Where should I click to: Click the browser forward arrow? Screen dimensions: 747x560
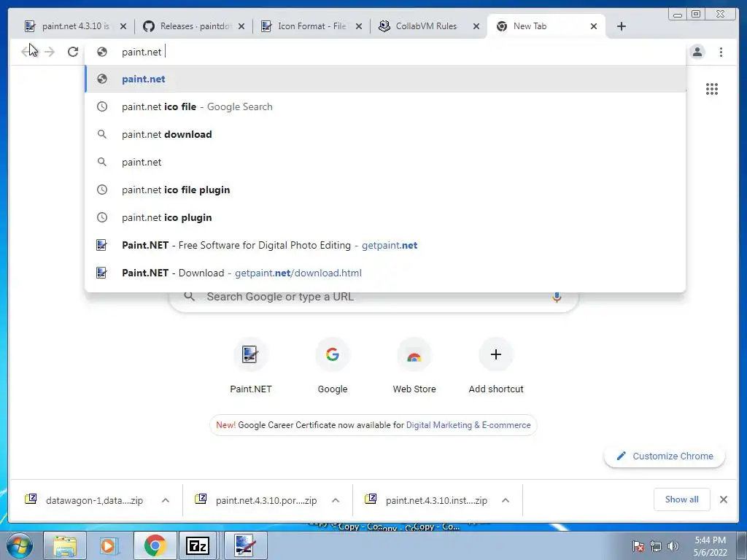pyautogui.click(x=50, y=52)
